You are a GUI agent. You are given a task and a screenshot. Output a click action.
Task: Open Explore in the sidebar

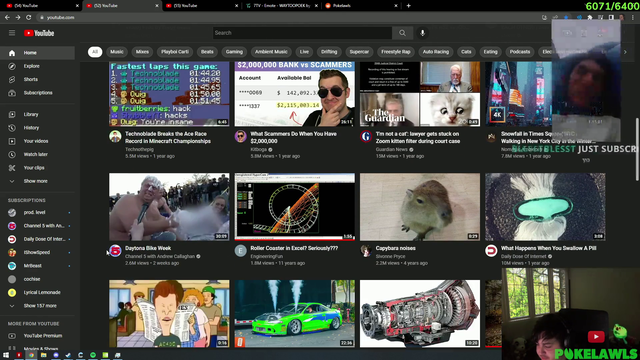click(37, 66)
